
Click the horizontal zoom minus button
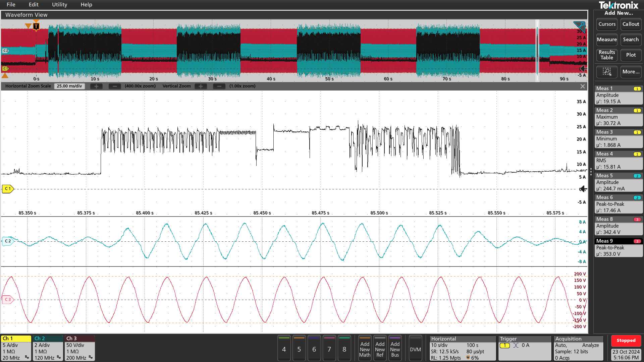[114, 86]
